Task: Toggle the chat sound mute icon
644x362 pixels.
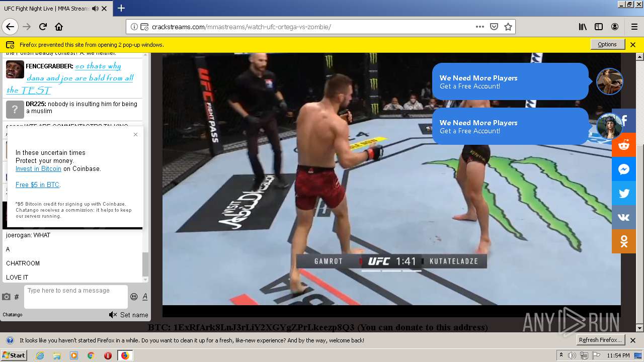Action: point(113,315)
